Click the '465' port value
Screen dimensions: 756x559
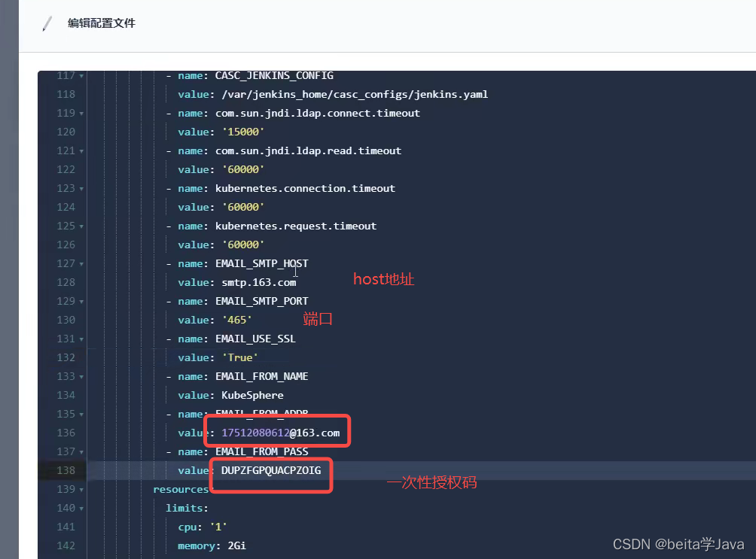[236, 320]
